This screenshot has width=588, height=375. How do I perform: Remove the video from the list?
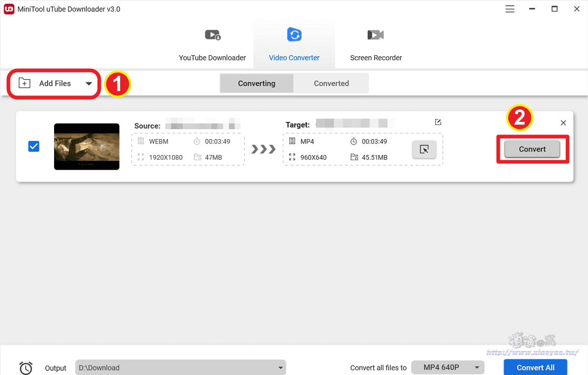pos(563,122)
